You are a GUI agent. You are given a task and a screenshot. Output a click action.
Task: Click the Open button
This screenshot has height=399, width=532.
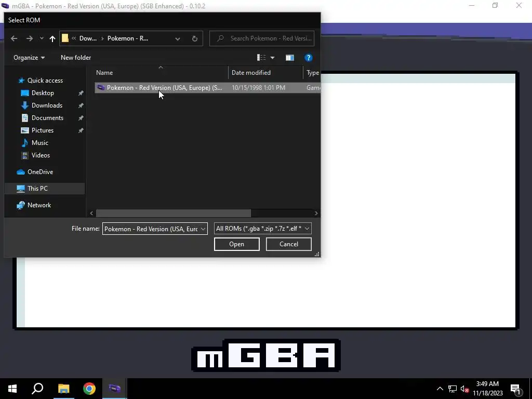(x=237, y=244)
